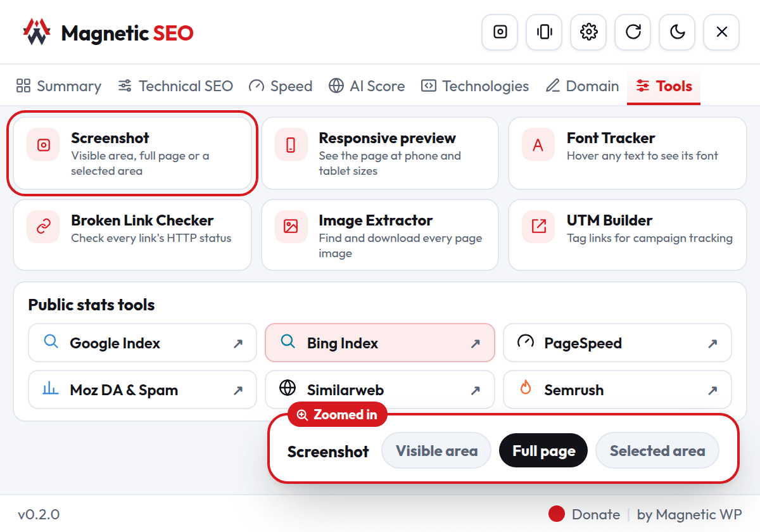This screenshot has width=760, height=532.
Task: Open Moz DA & Spam link
Action: click(142, 390)
